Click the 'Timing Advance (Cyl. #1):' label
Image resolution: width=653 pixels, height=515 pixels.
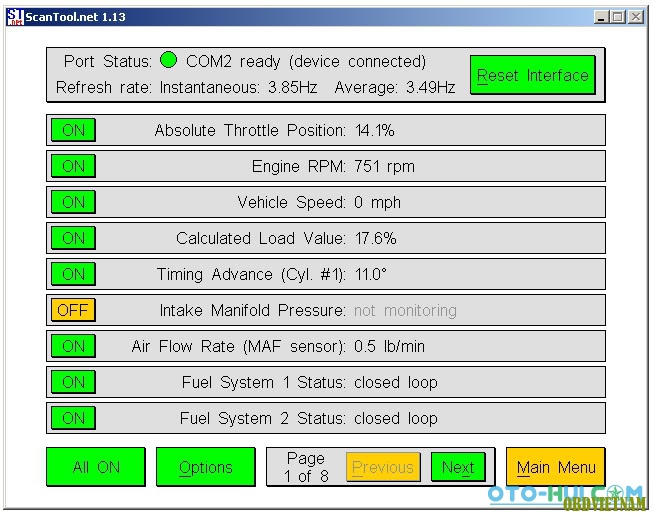coord(251,275)
